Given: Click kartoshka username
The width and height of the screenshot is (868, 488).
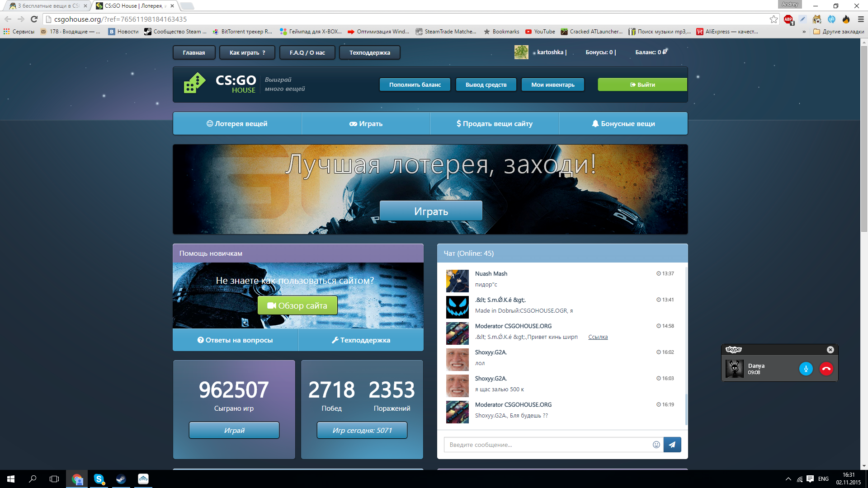Looking at the screenshot, I should click(550, 52).
